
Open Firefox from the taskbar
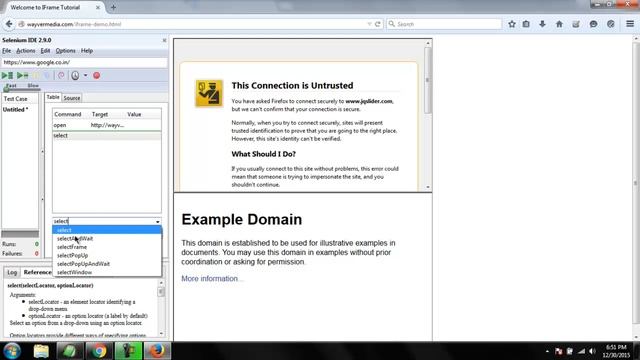(x=157, y=351)
